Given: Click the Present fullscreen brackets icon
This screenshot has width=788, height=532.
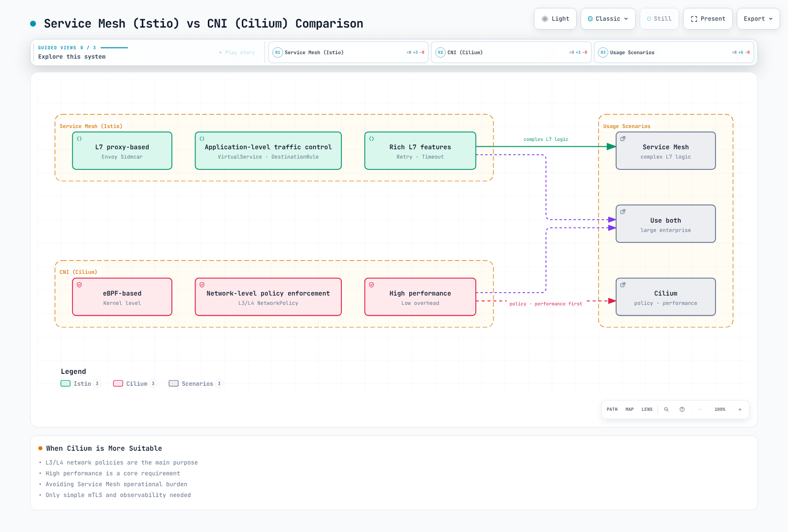Looking at the screenshot, I should [694, 19].
